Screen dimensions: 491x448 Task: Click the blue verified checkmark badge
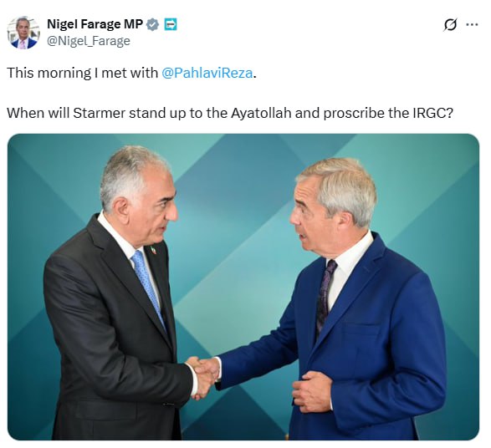[153, 24]
